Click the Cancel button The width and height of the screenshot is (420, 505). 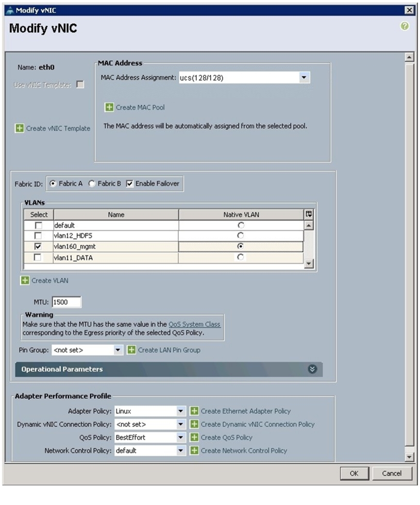tap(392, 473)
